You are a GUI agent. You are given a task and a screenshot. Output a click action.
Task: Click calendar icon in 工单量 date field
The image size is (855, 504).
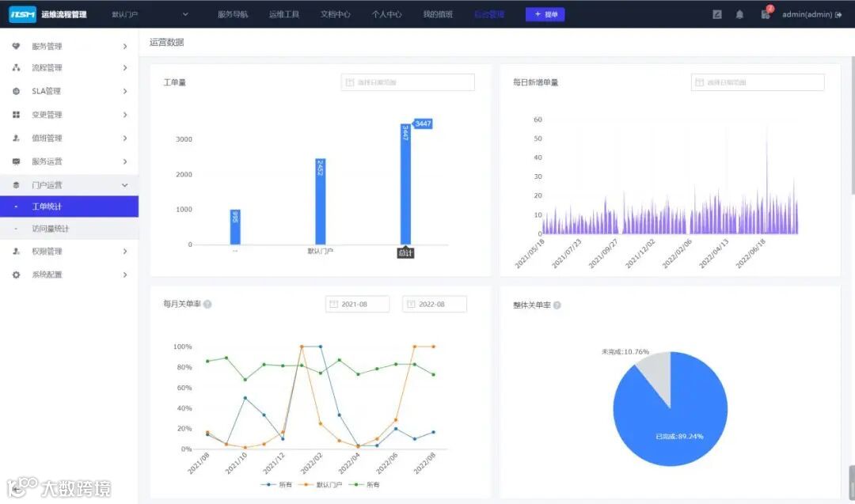pyautogui.click(x=350, y=82)
